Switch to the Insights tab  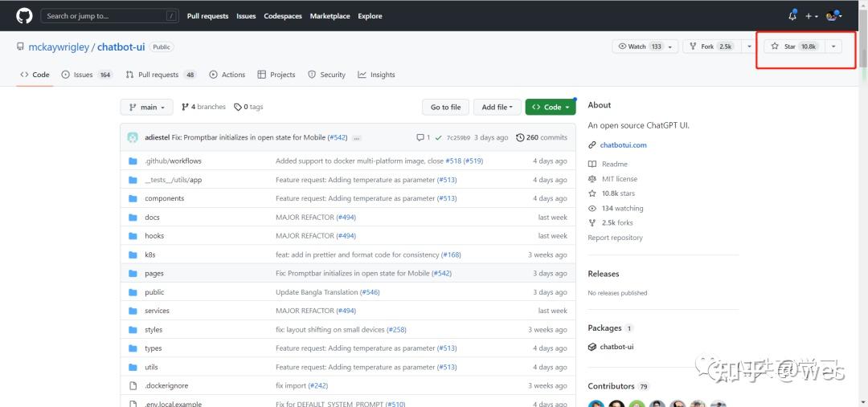(376, 75)
